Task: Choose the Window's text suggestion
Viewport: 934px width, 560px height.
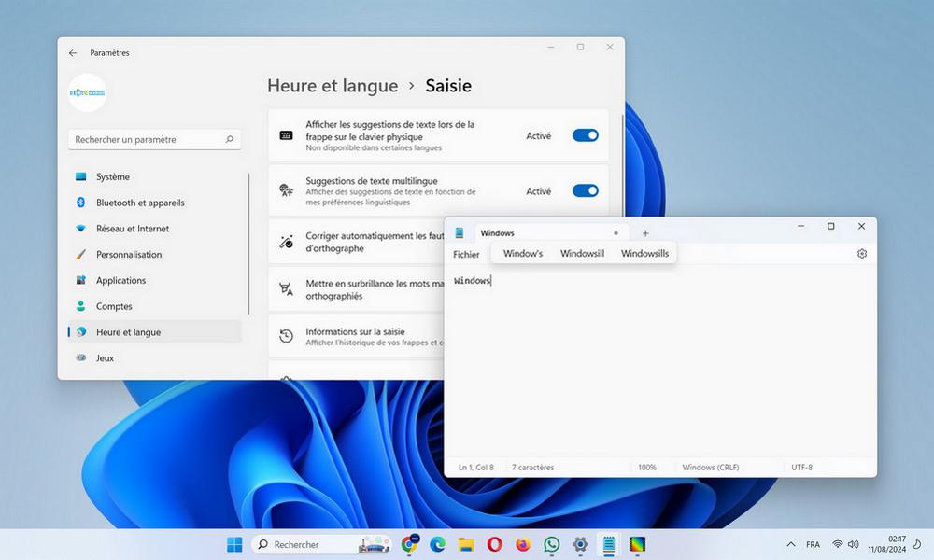Action: coord(523,254)
